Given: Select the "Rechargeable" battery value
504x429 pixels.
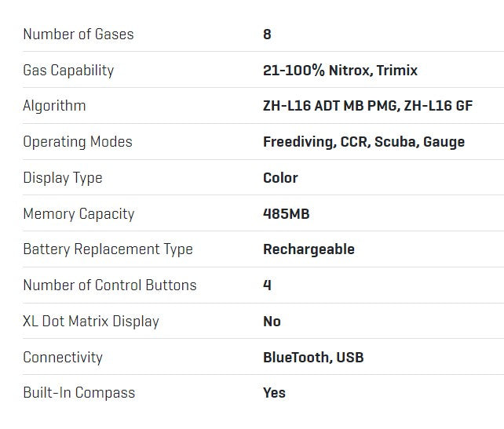Looking at the screenshot, I should [309, 249].
